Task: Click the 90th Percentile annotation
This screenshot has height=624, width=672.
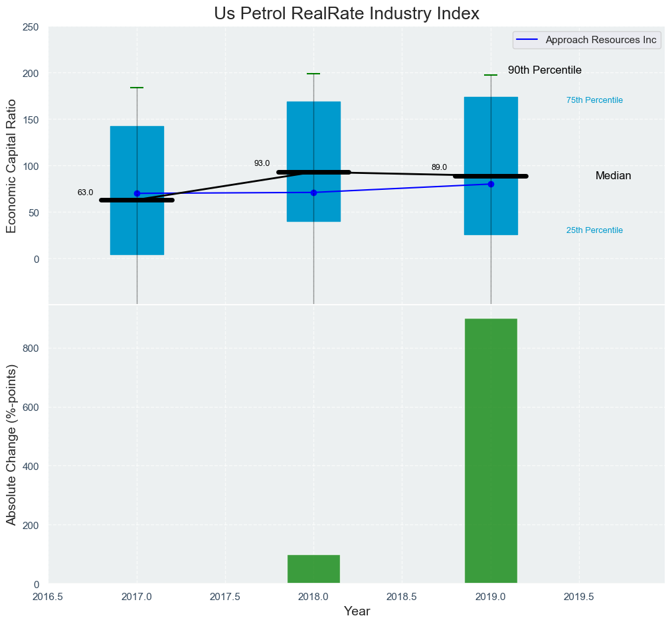Action: [x=545, y=70]
